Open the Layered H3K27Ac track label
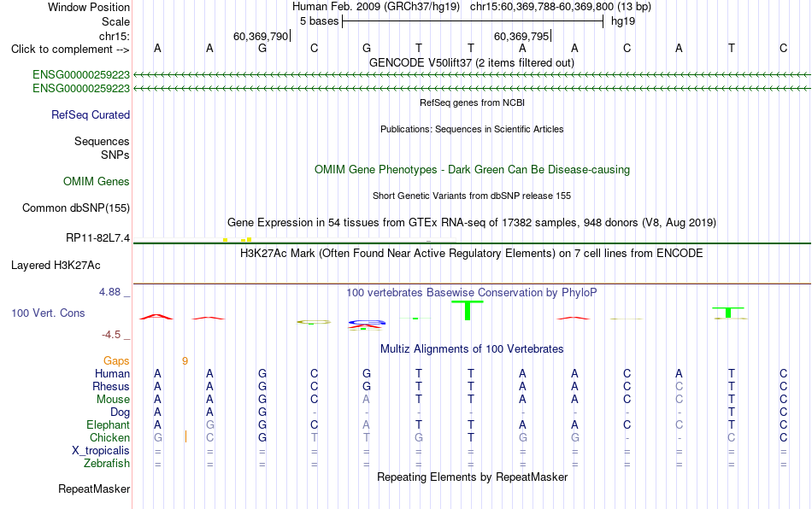 [x=56, y=266]
